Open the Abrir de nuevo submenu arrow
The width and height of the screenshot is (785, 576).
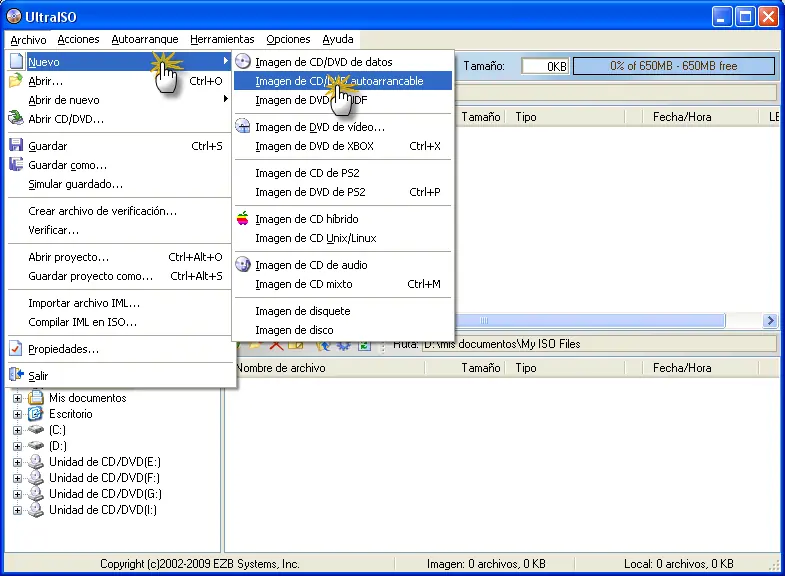(226, 99)
